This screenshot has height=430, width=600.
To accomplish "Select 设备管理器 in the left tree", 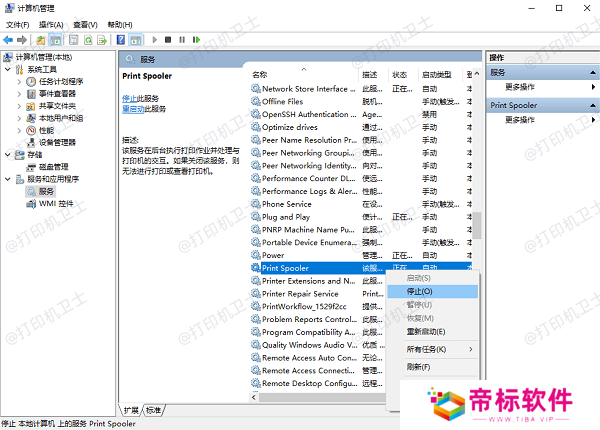I will coord(57,142).
